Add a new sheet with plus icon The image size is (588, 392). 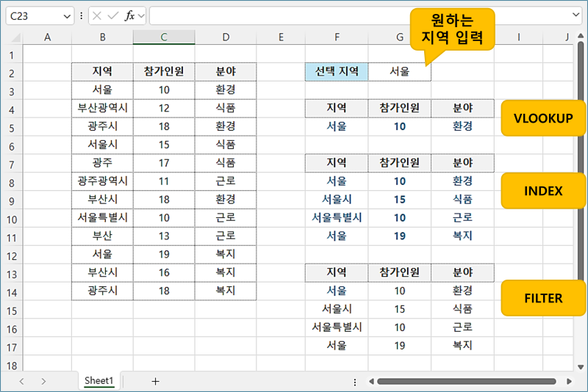[155, 381]
